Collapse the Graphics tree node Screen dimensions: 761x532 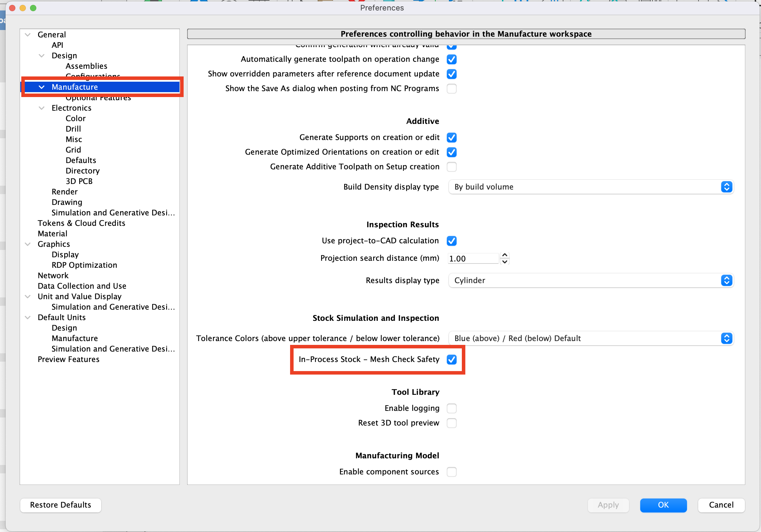[x=28, y=244]
